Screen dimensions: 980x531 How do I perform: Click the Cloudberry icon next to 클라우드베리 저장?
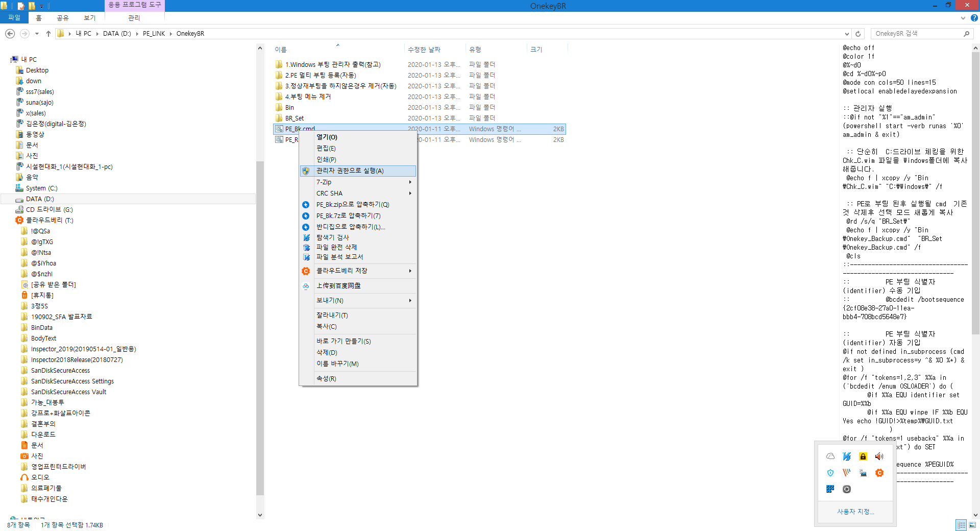pos(306,271)
